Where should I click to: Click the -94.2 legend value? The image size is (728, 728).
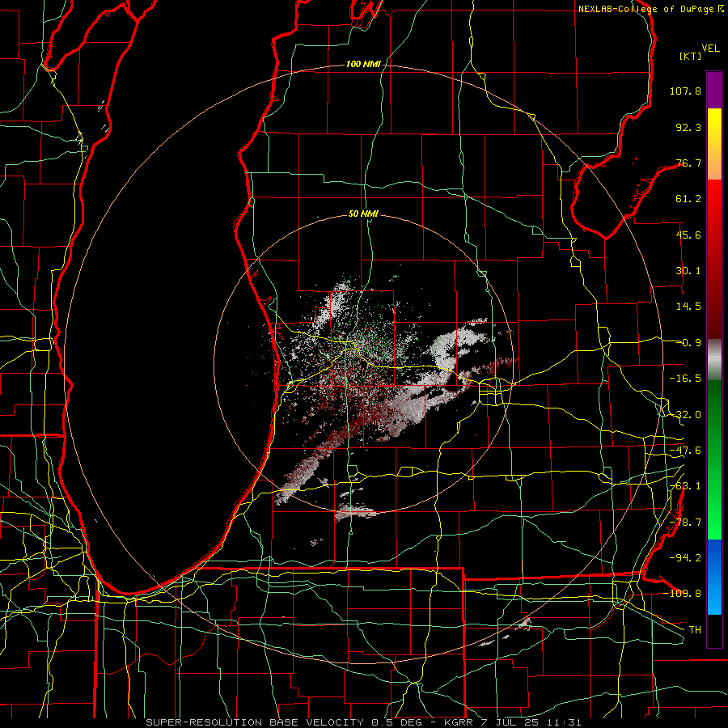tap(685, 557)
